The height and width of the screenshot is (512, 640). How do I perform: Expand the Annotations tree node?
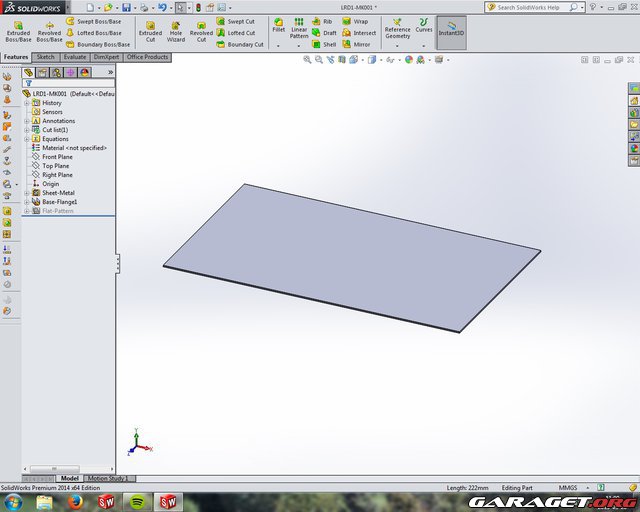[x=27, y=121]
